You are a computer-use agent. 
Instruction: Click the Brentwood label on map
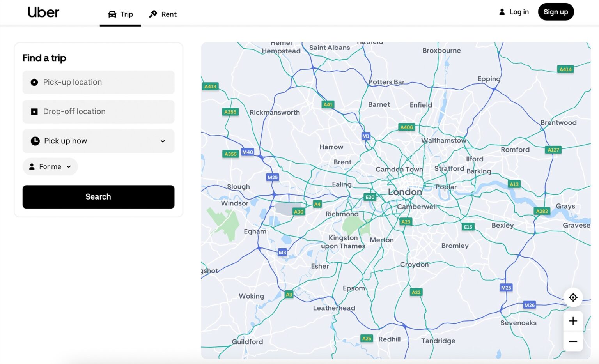(x=558, y=122)
